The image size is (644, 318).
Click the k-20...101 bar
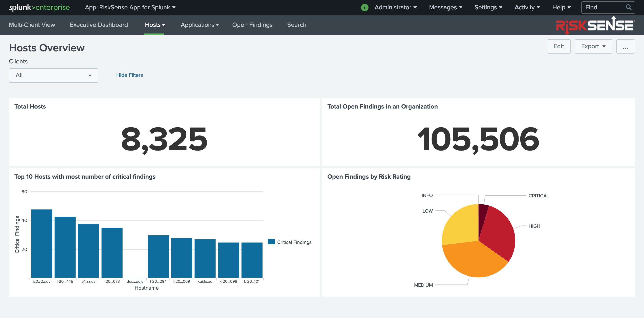tap(252, 260)
